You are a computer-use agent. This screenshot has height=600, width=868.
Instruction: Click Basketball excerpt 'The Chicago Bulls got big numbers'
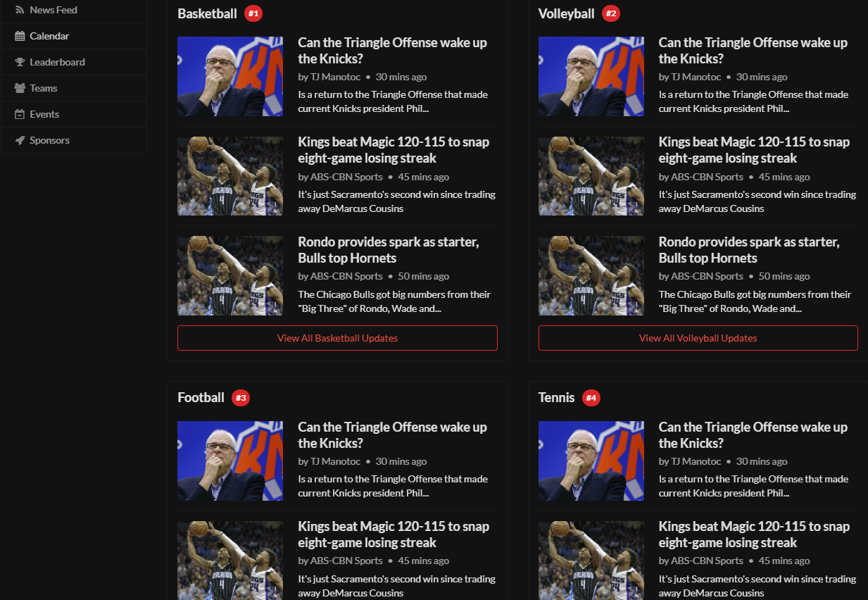coord(394,301)
